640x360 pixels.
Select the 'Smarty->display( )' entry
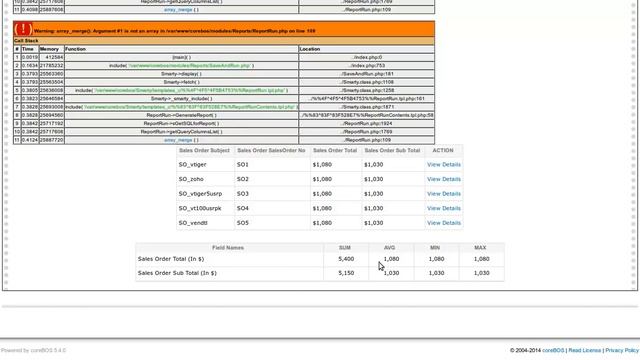tap(182, 74)
